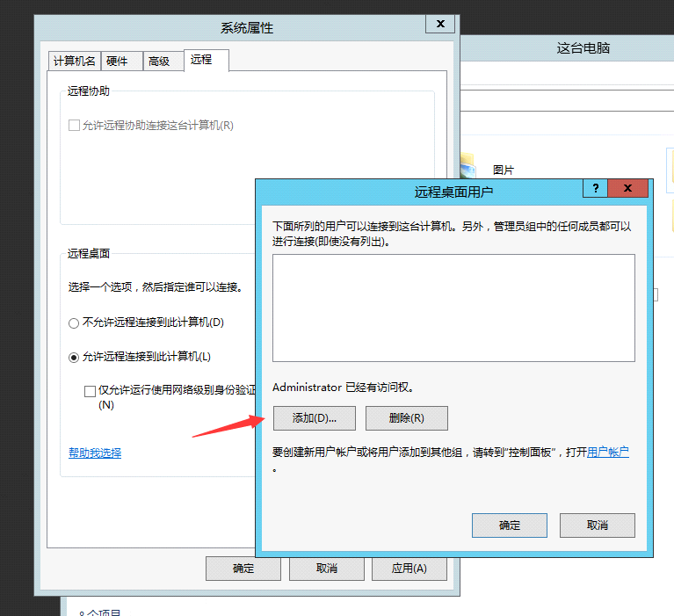The width and height of the screenshot is (674, 616).
Task: Click 应用(A) in 系统属性 window
Action: pos(409,569)
